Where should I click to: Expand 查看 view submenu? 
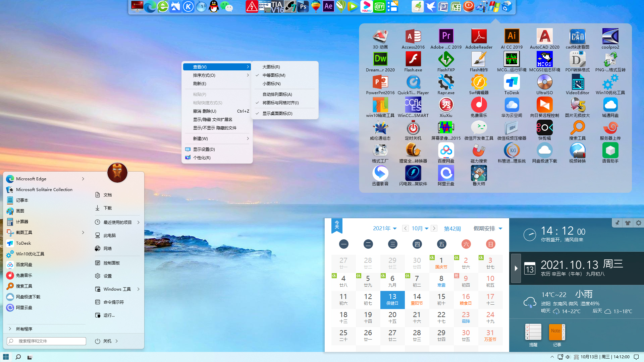216,67
